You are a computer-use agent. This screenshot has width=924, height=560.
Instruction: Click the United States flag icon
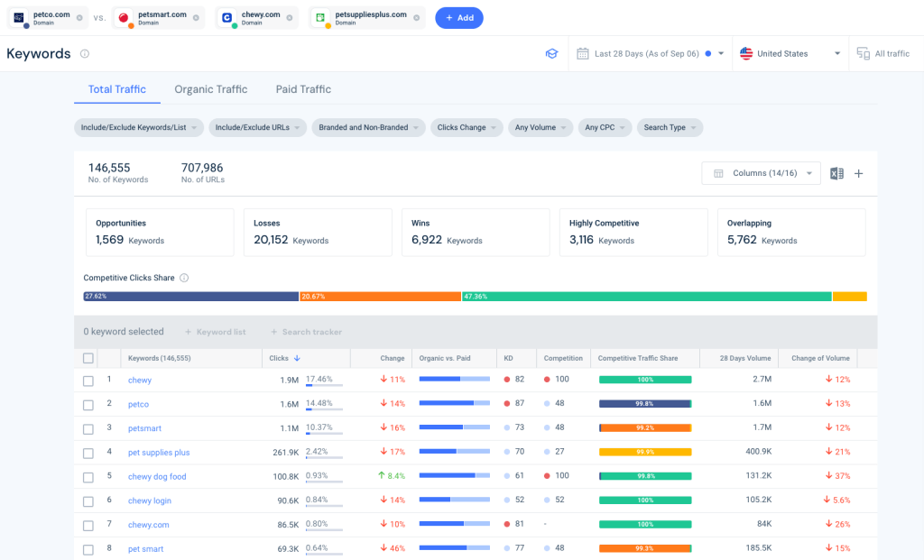point(747,53)
